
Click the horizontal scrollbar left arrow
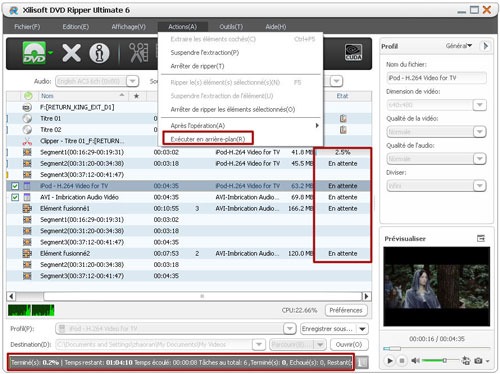pyautogui.click(x=11, y=296)
